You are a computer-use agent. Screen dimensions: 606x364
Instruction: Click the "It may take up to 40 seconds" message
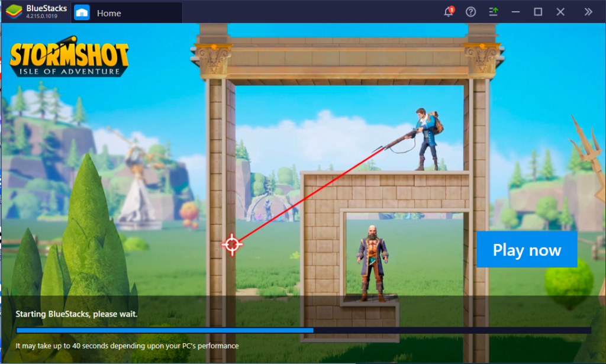click(127, 346)
